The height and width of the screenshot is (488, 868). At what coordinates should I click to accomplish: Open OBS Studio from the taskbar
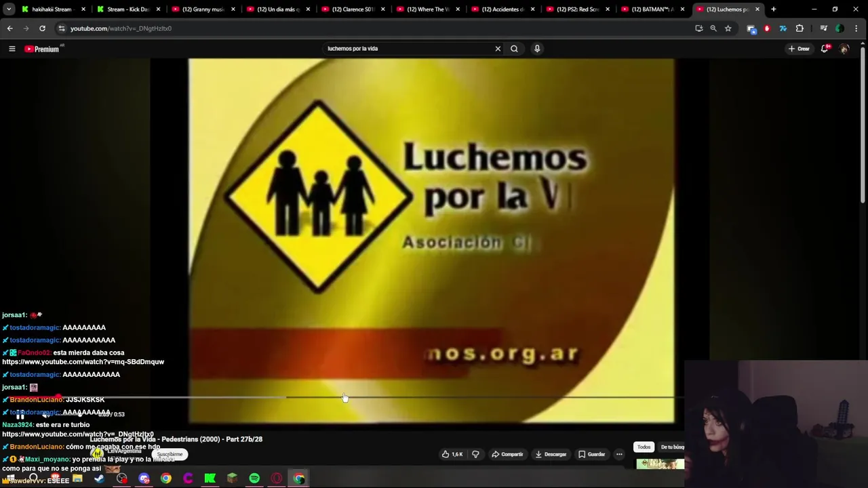[x=121, y=479]
